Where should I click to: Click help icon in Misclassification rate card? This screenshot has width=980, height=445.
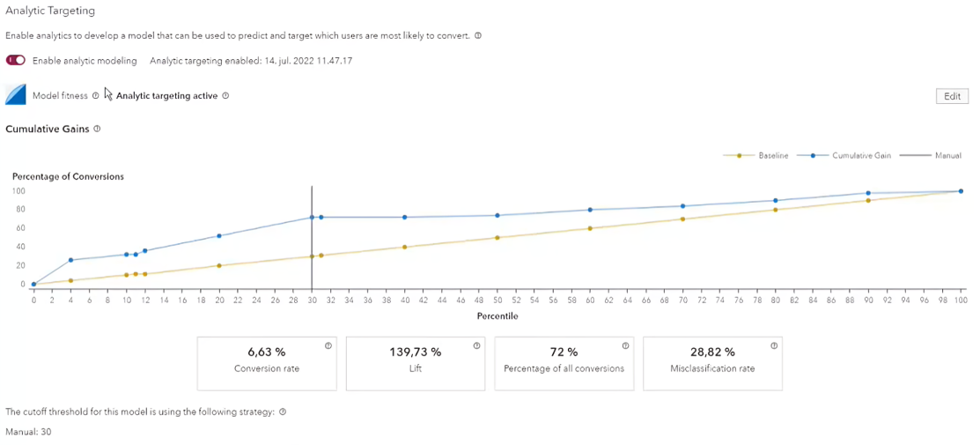coord(774,345)
